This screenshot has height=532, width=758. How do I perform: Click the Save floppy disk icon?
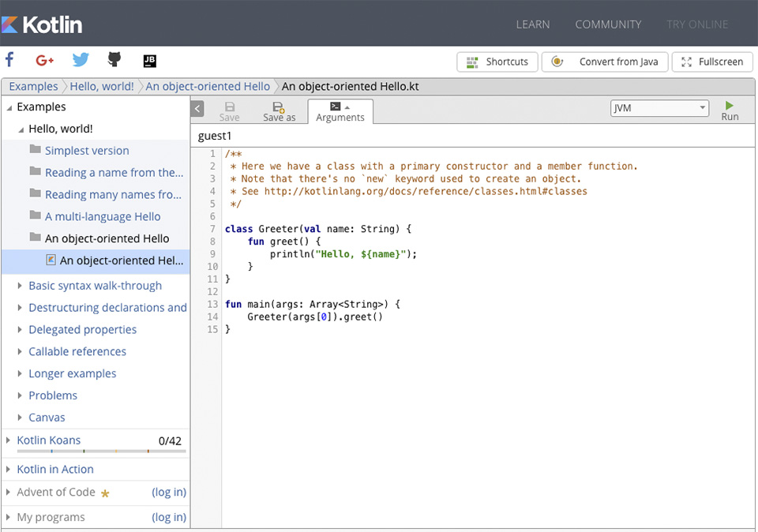[230, 107]
